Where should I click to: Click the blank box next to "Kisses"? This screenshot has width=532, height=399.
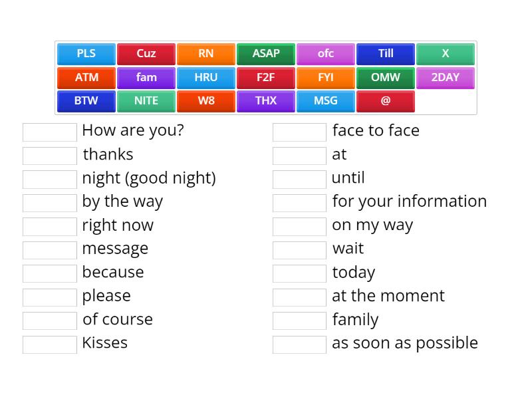(x=50, y=344)
